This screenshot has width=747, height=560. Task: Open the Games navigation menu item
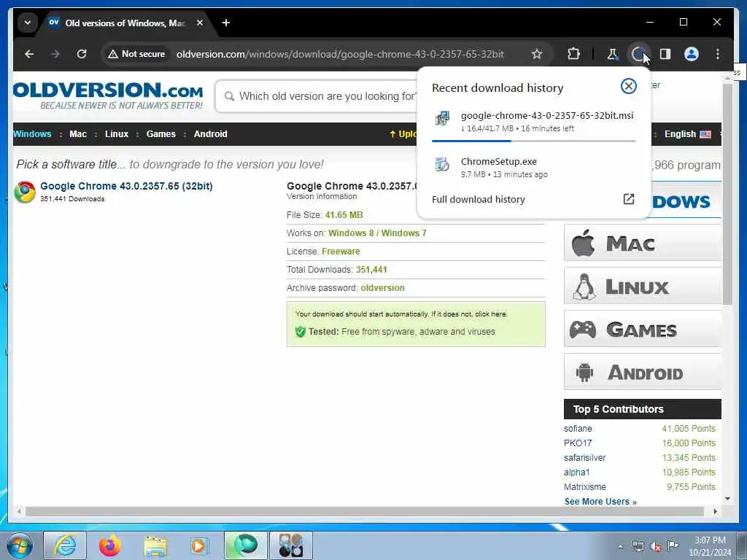(x=161, y=134)
